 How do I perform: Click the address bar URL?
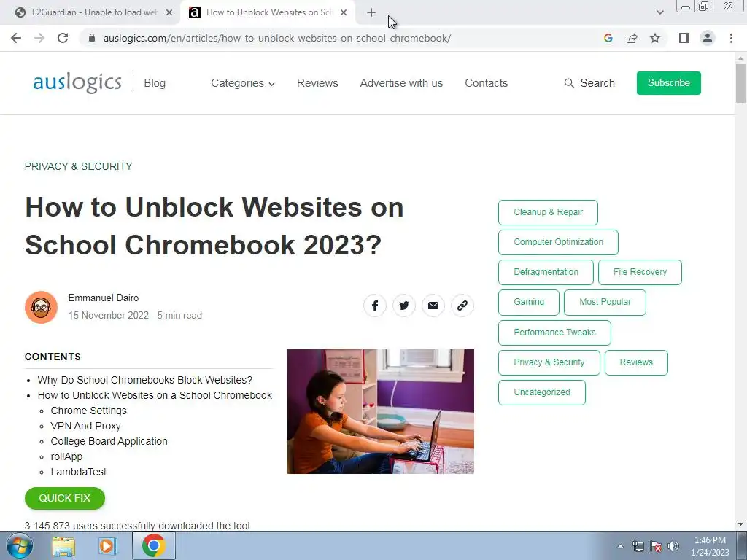click(x=276, y=38)
